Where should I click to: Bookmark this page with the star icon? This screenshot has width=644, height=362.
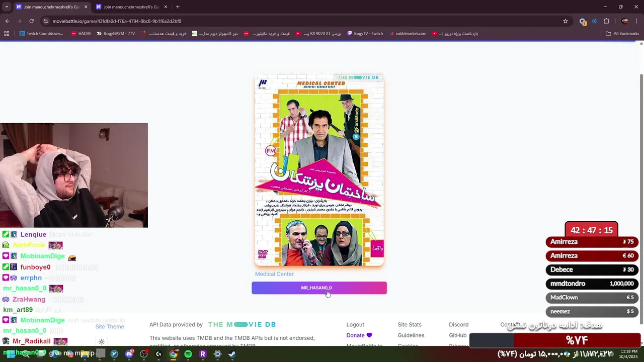(x=566, y=21)
